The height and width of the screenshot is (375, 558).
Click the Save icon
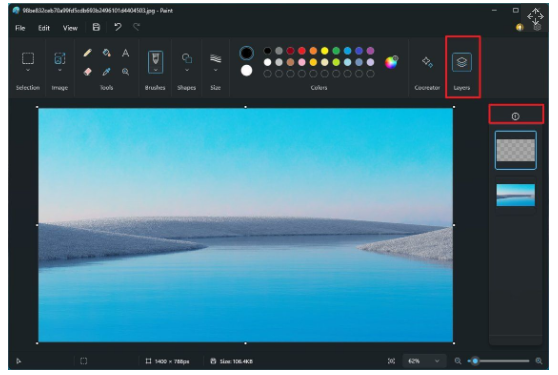tap(96, 27)
